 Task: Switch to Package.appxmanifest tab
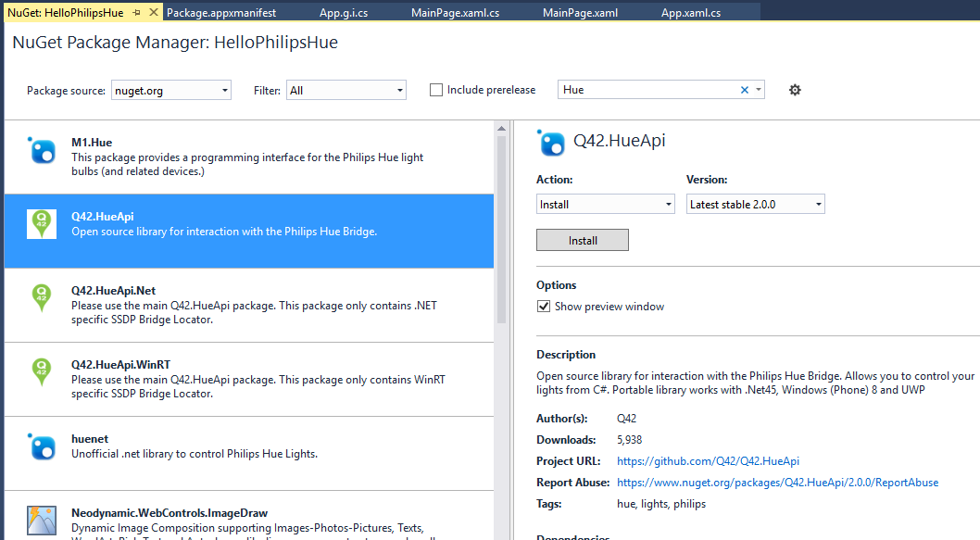[x=221, y=12]
